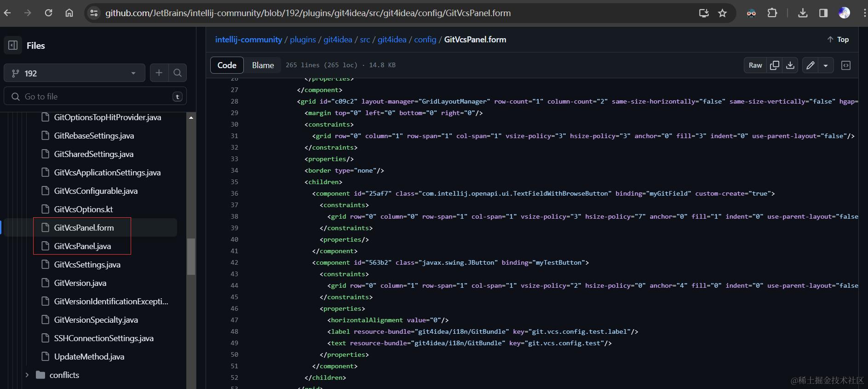868x389 pixels.
Task: Open GitVersionIdentificationExcepti... file
Action: tap(111, 302)
